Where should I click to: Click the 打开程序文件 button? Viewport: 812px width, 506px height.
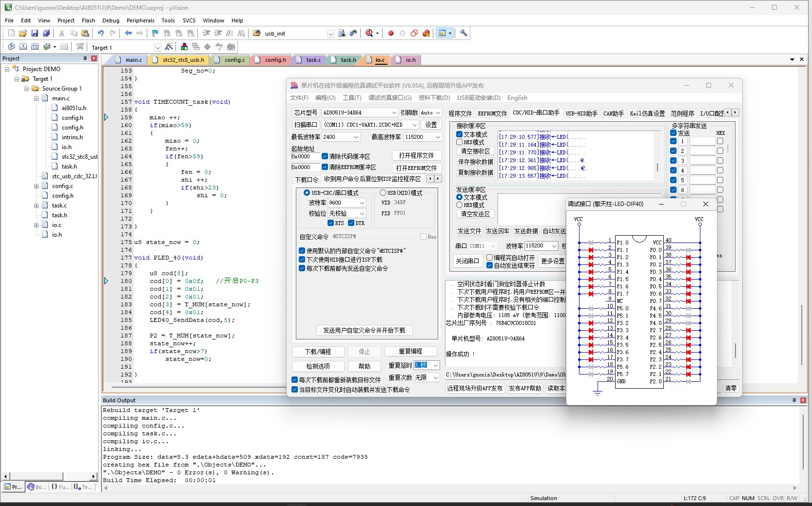coord(417,155)
